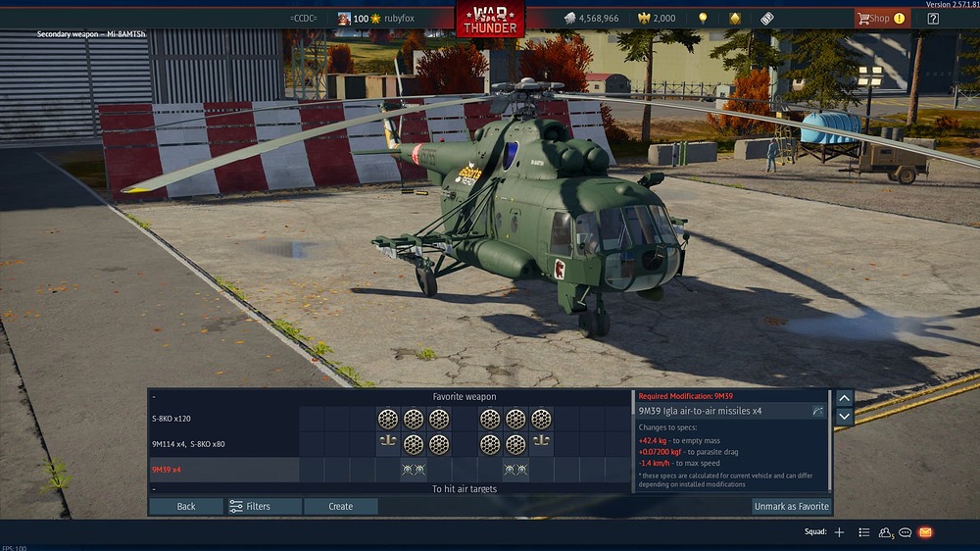Click the Create button
The height and width of the screenshot is (551, 980).
(x=341, y=506)
